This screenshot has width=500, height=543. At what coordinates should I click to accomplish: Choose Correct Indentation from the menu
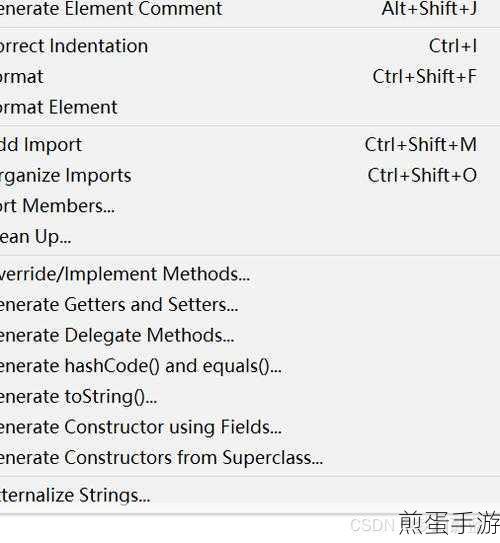(x=250, y=46)
